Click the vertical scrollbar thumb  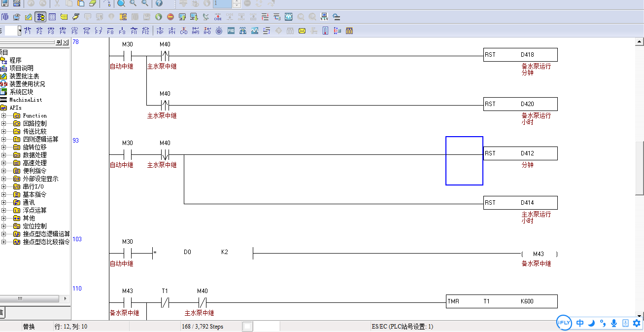(x=640, y=168)
